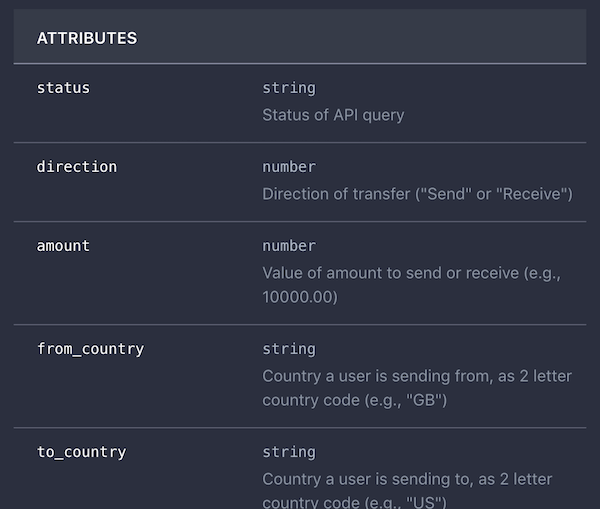
Task: Click the ATTRIBUTES section header
Action: pos(87,38)
